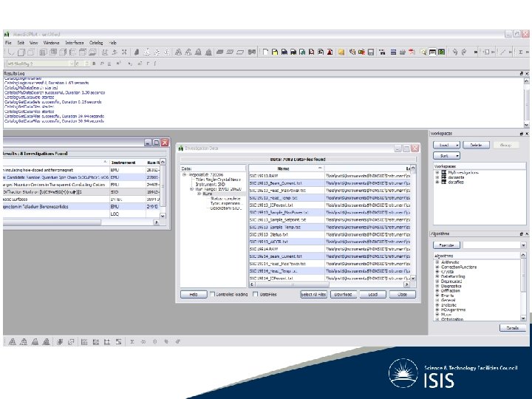Click the New project blank page icon
Screen dimensions: 532x399
click(265, 52)
